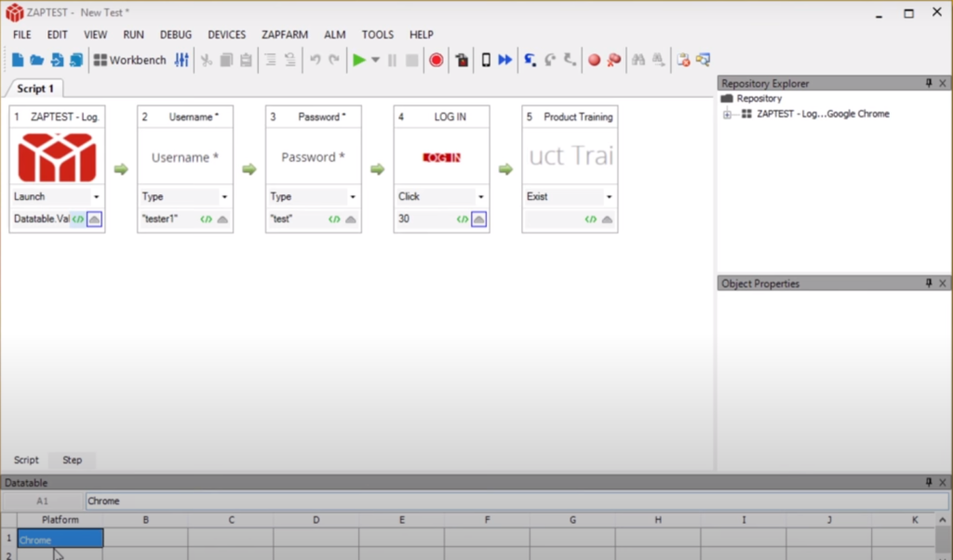Click the binoculars Find icon

click(x=638, y=60)
